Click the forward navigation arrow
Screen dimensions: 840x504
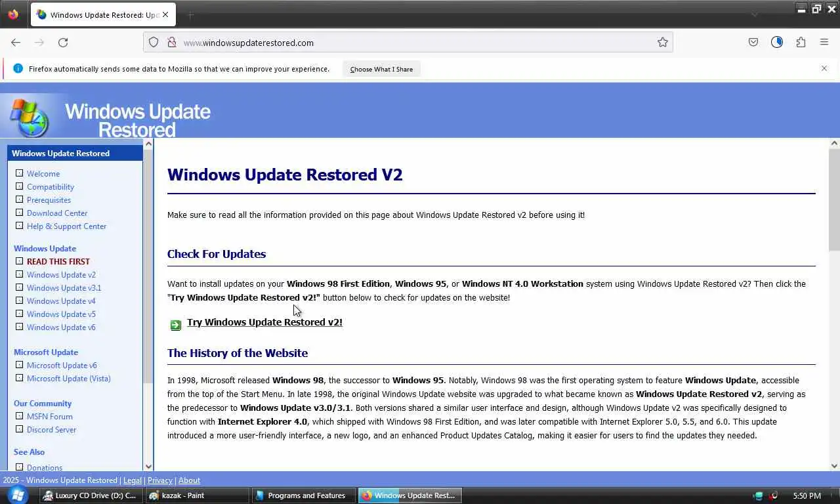pyautogui.click(x=39, y=43)
